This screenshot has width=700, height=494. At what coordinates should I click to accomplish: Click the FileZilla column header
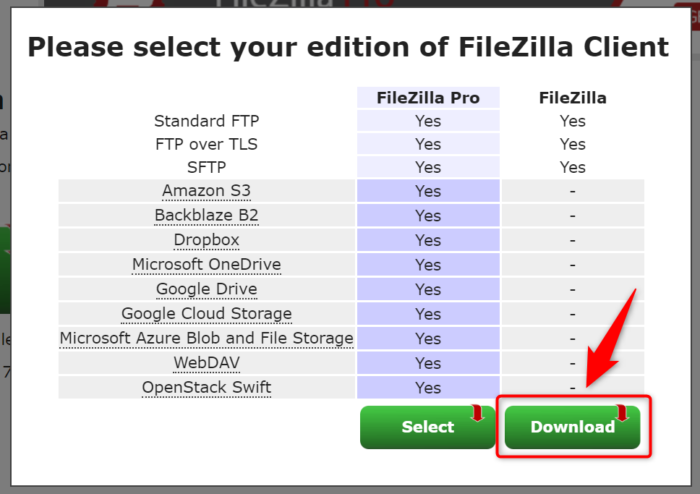point(572,98)
